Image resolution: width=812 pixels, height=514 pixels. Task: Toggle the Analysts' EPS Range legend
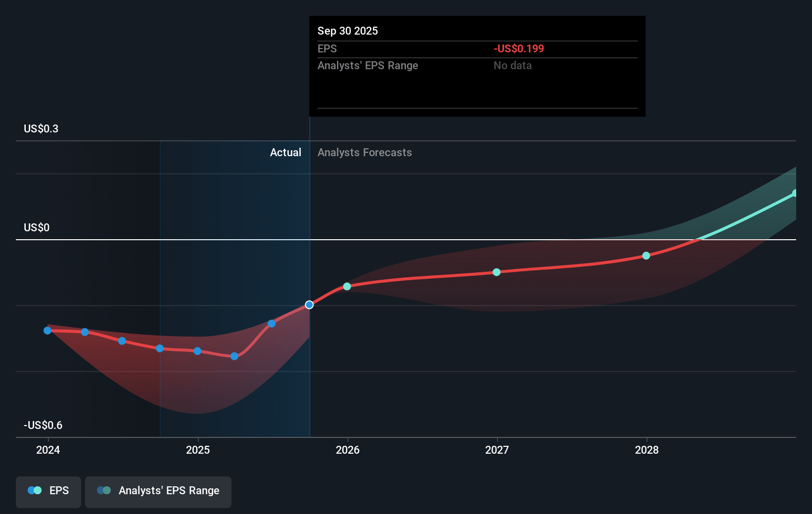pyautogui.click(x=158, y=491)
